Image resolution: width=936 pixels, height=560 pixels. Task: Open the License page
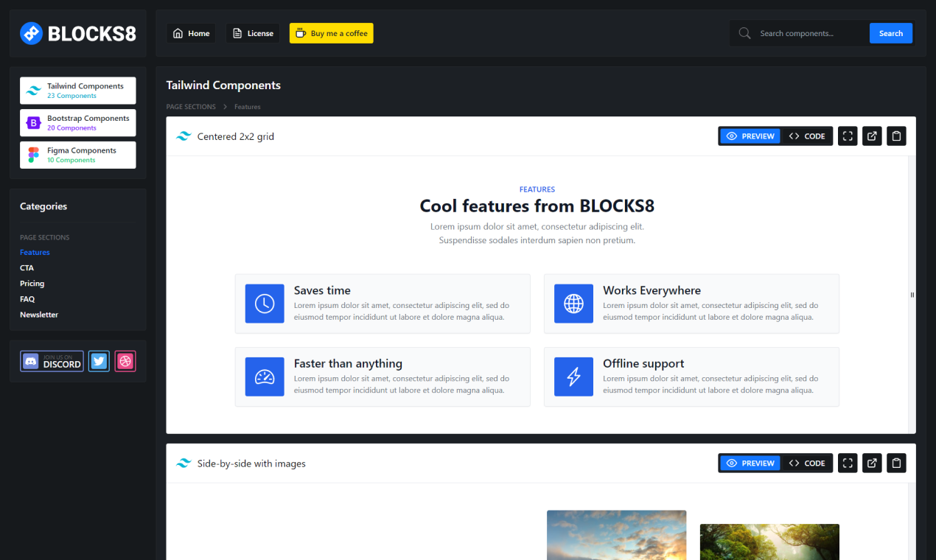click(x=253, y=32)
